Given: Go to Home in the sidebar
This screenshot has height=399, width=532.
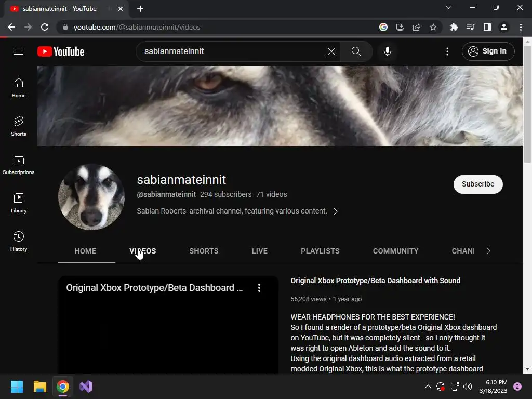Looking at the screenshot, I should [19, 88].
